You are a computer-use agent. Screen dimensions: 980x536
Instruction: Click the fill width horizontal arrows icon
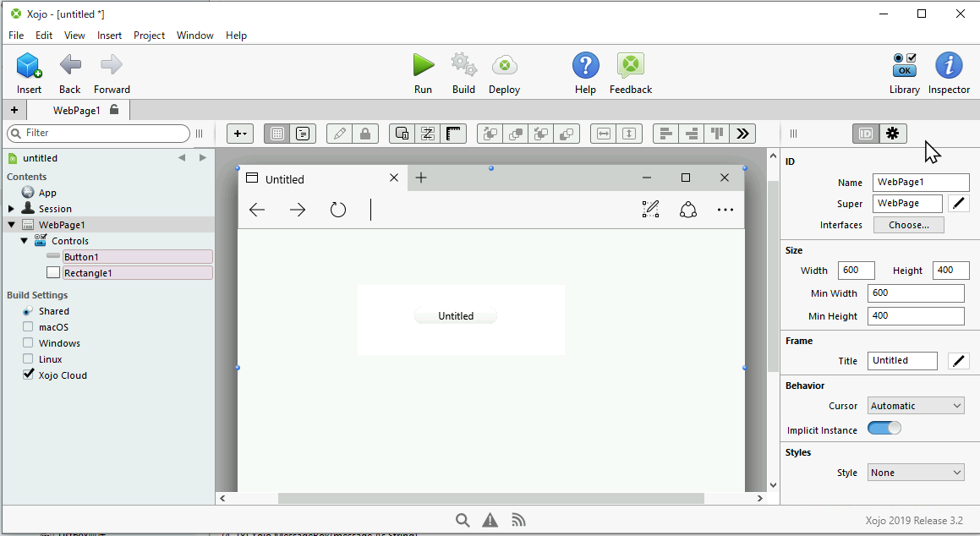coord(604,134)
